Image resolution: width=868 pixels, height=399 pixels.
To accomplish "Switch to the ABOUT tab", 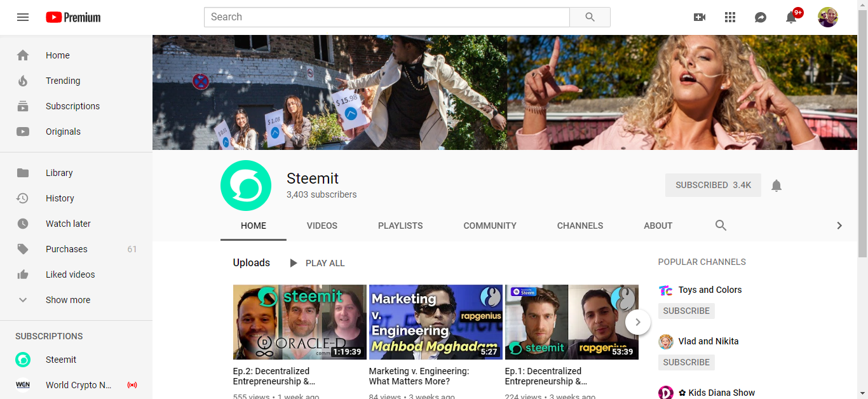I will click(658, 226).
